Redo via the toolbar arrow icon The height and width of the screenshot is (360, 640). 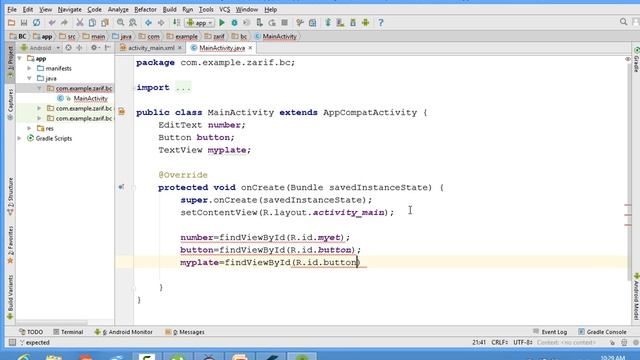(x=64, y=23)
